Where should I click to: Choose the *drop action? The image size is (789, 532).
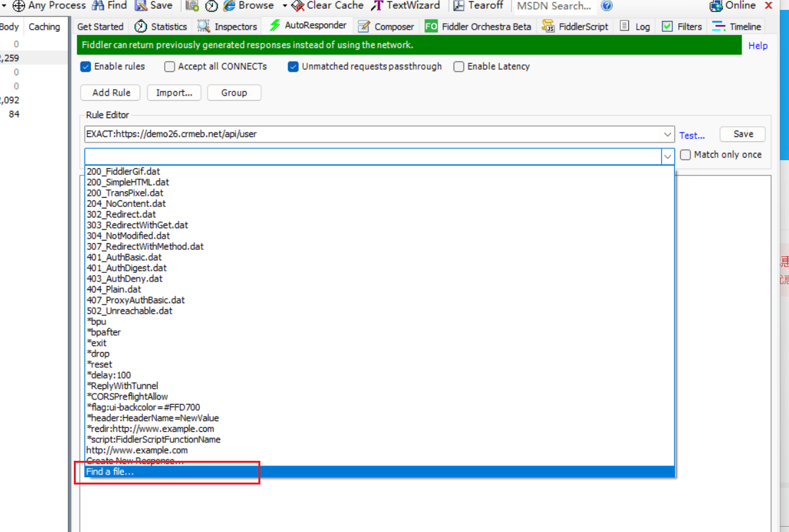point(380,354)
